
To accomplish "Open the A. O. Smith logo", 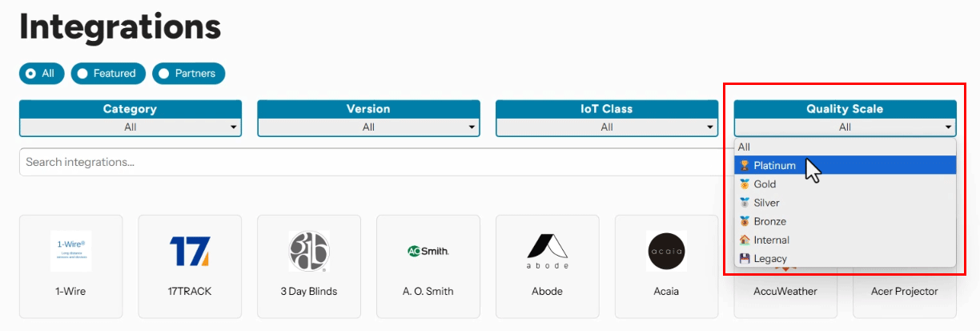I will point(428,251).
